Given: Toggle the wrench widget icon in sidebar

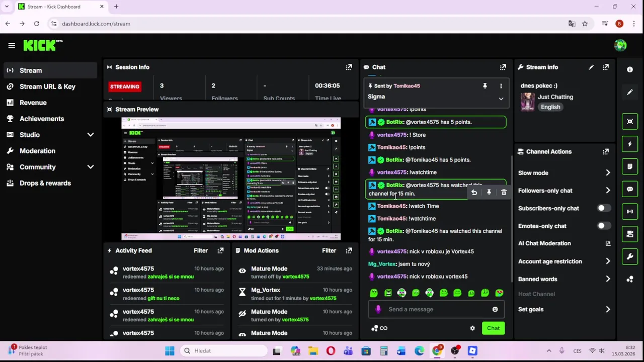Looking at the screenshot, I should point(630,256).
